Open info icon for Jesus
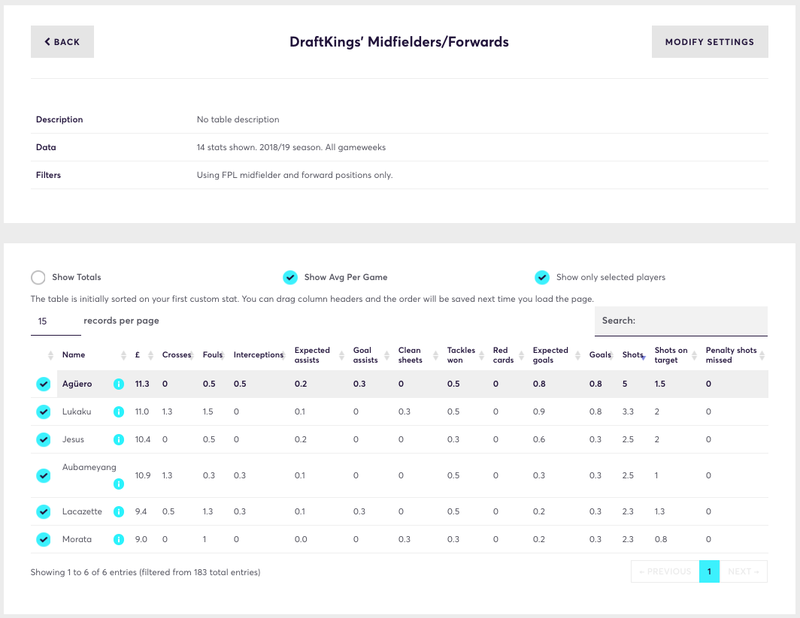Viewport: 800px width, 618px height. 118,439
